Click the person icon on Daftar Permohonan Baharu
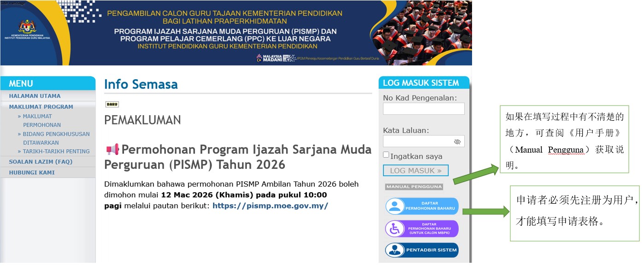 click(395, 206)
